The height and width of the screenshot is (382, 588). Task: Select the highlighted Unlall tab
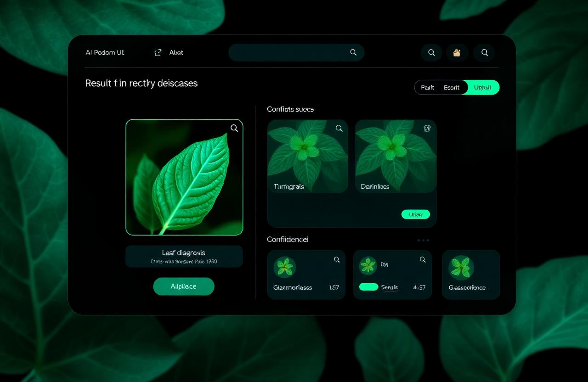click(x=482, y=87)
